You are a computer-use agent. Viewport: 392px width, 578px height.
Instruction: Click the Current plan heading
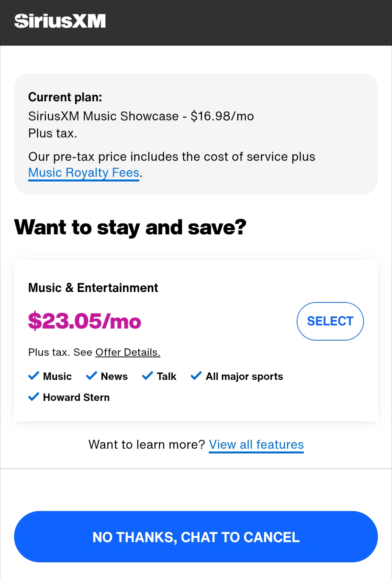pyautogui.click(x=65, y=97)
